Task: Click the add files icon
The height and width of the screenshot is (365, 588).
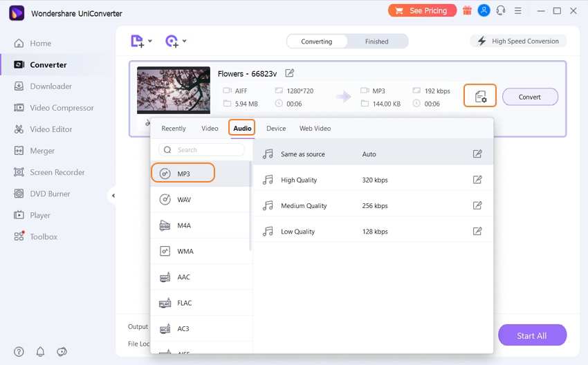Action: (137, 41)
